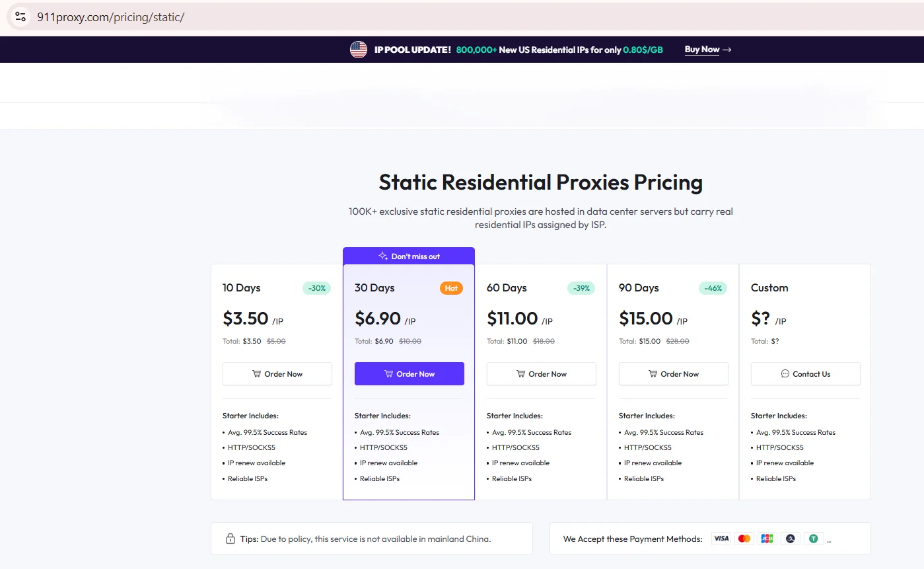Click the Buy Now link in the banner
This screenshot has width=924, height=569.
point(702,50)
